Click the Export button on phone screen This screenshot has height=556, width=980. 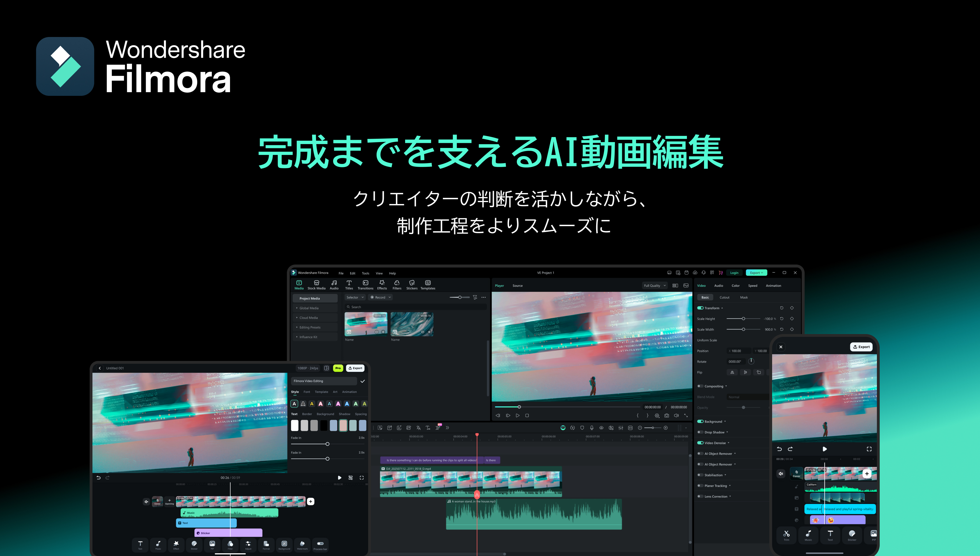coord(861,347)
